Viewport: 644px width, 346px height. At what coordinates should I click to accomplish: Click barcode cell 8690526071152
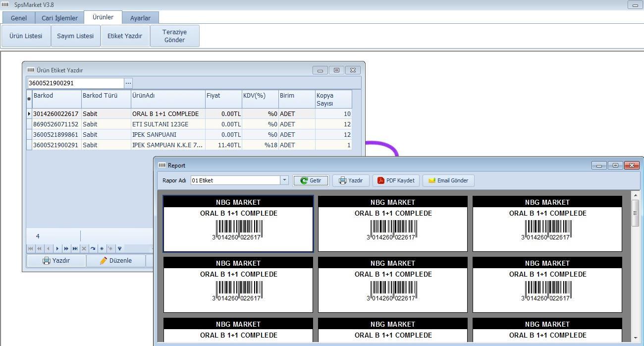56,124
